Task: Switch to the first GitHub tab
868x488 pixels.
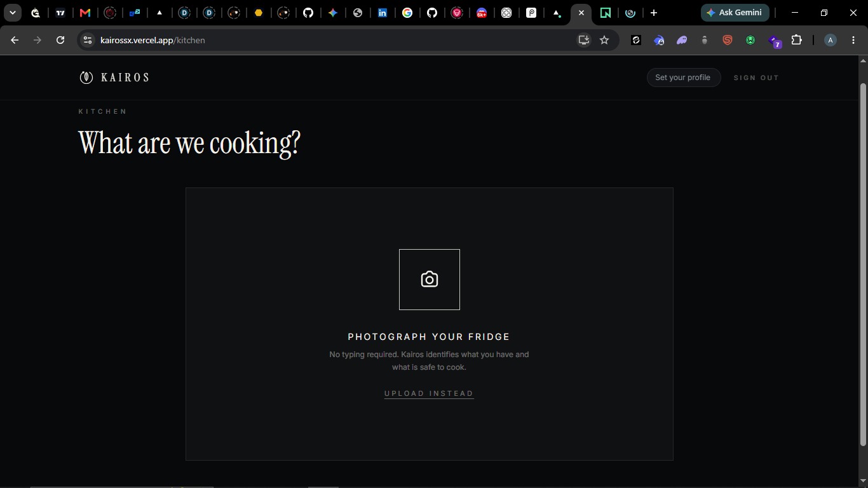Action: 308,13
